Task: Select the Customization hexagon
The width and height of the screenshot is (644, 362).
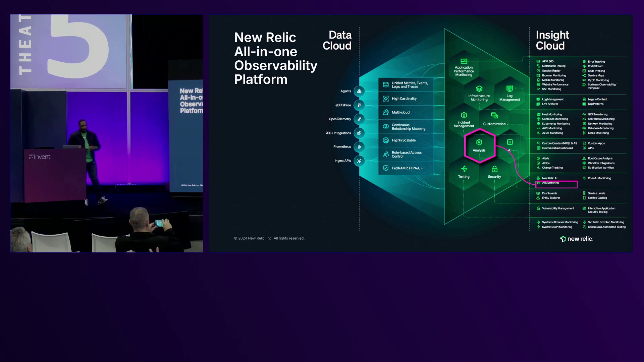Action: pos(494,119)
